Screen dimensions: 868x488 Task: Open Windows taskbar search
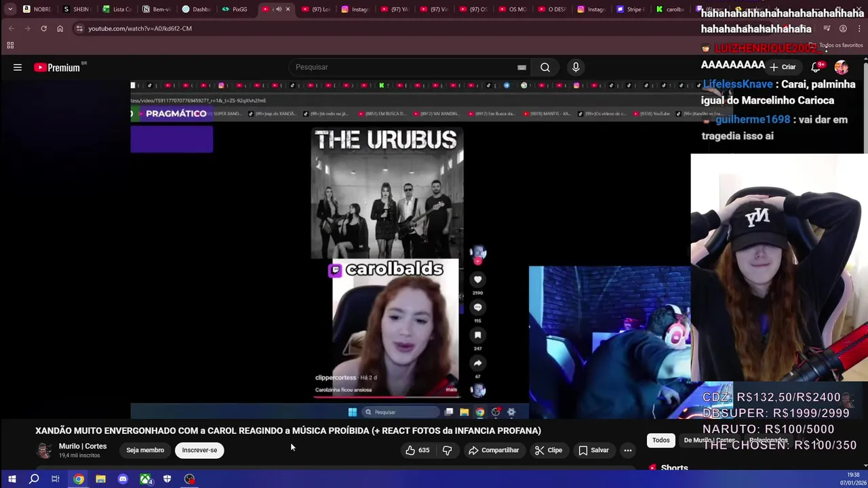[x=34, y=479]
